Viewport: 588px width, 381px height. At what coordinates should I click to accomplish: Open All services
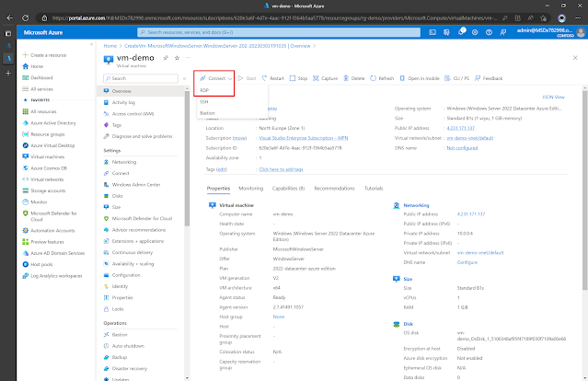coord(38,89)
